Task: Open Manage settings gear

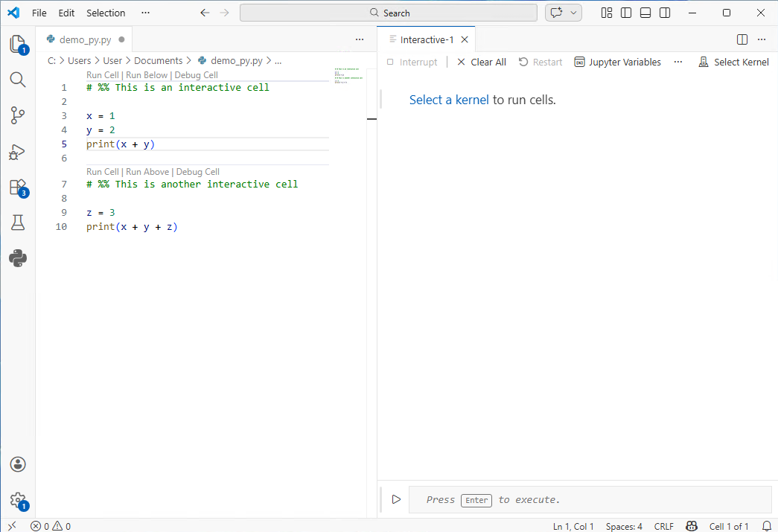Action: [18, 500]
